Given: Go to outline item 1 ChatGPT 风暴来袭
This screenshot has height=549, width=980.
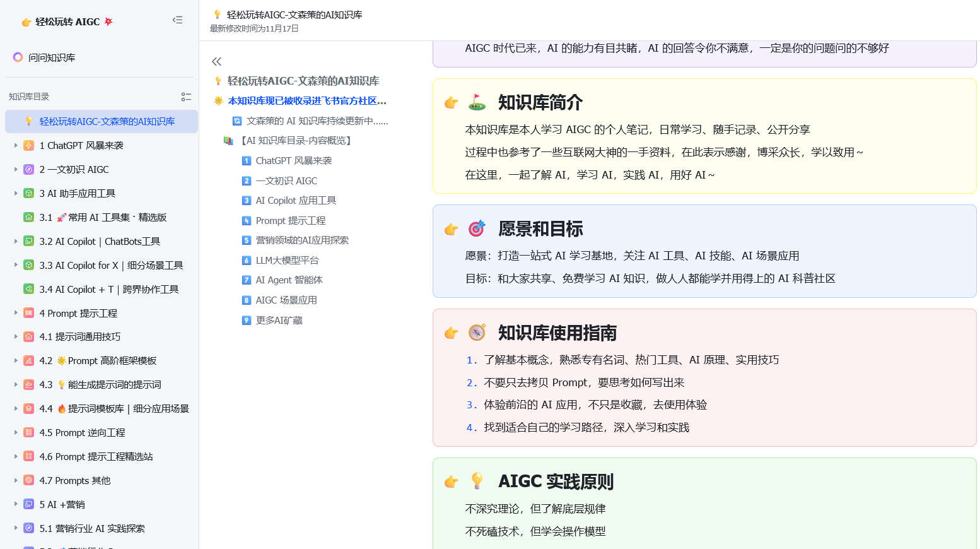Looking at the screenshot, I should pos(293,160).
